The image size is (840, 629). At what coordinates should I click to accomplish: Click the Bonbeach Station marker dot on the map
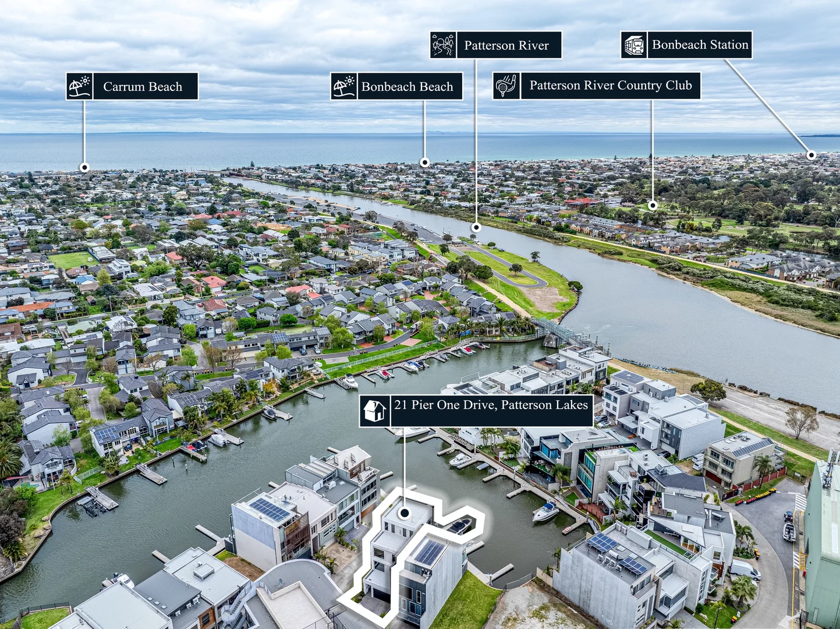click(810, 155)
